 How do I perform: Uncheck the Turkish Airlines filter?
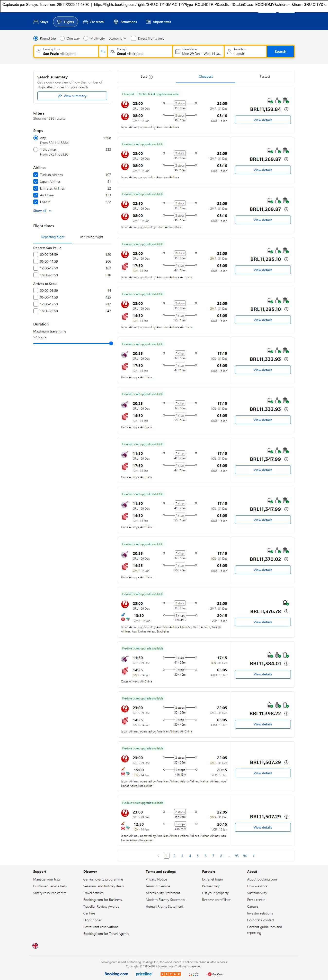click(x=36, y=175)
